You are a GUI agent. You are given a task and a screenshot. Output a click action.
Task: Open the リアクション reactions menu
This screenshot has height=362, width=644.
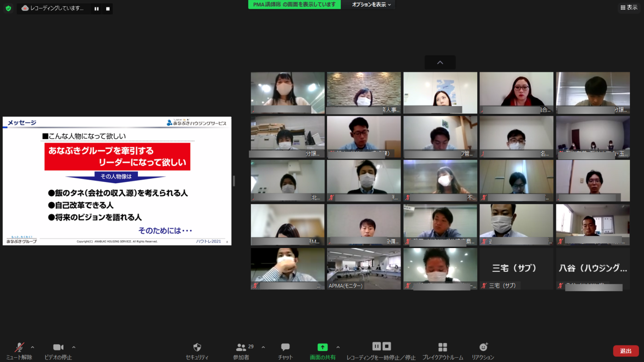[483, 348]
